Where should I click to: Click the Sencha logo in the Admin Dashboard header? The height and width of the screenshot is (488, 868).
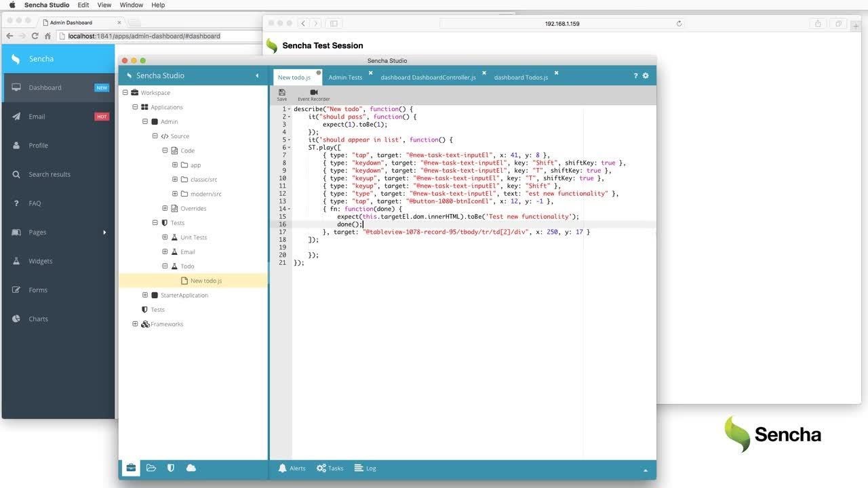tap(16, 59)
